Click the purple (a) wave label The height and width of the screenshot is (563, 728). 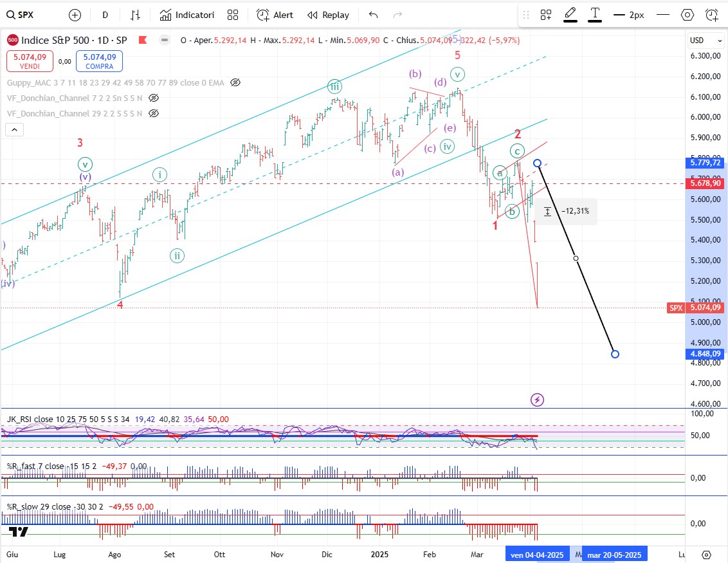point(397,172)
